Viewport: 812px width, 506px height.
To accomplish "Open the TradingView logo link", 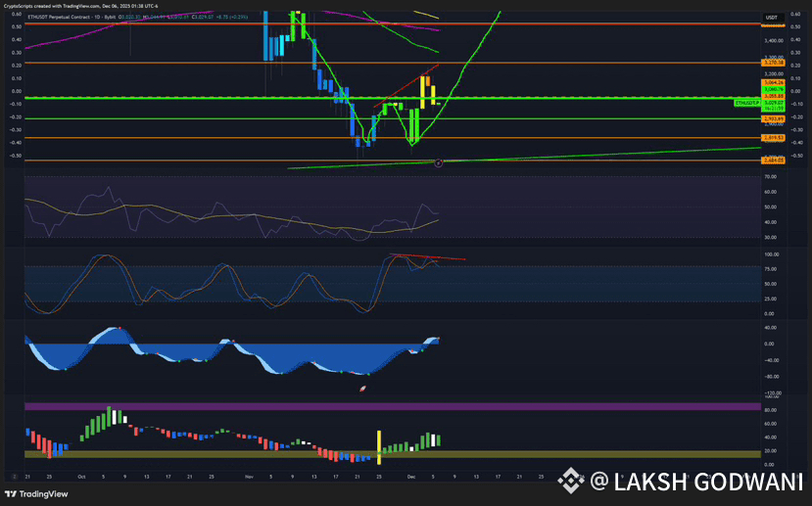I will click(36, 494).
